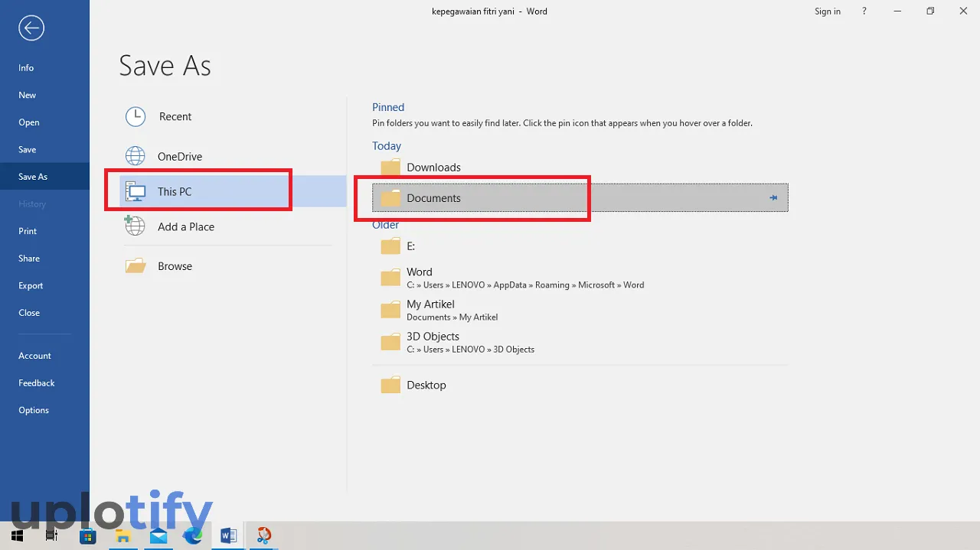Open the Documents folder
The image size is (980, 550).
click(x=580, y=198)
